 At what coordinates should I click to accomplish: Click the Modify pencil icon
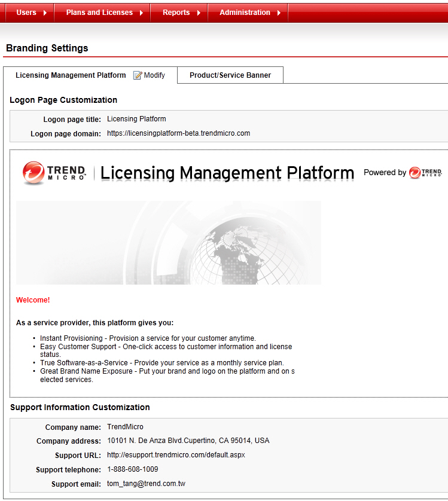[138, 75]
